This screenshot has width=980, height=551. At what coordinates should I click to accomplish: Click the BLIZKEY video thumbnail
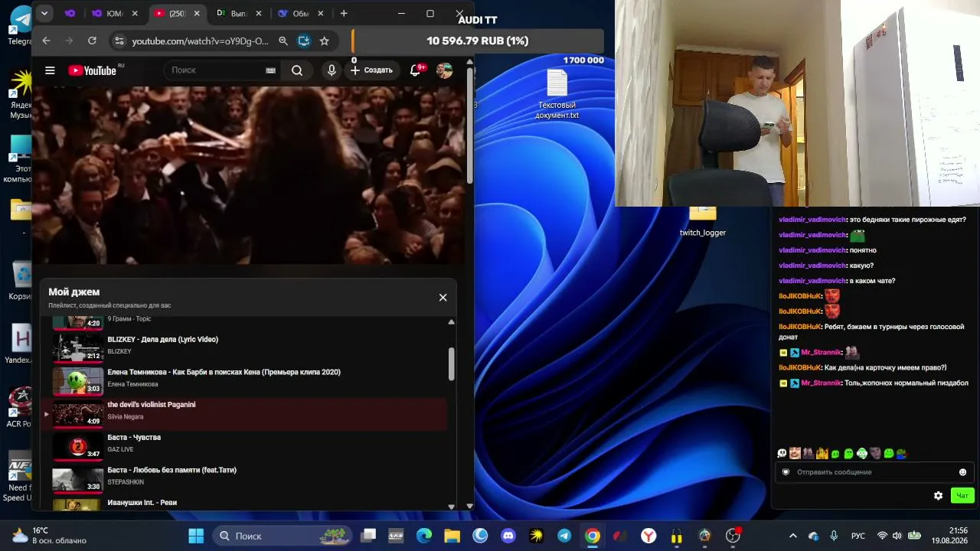(77, 347)
